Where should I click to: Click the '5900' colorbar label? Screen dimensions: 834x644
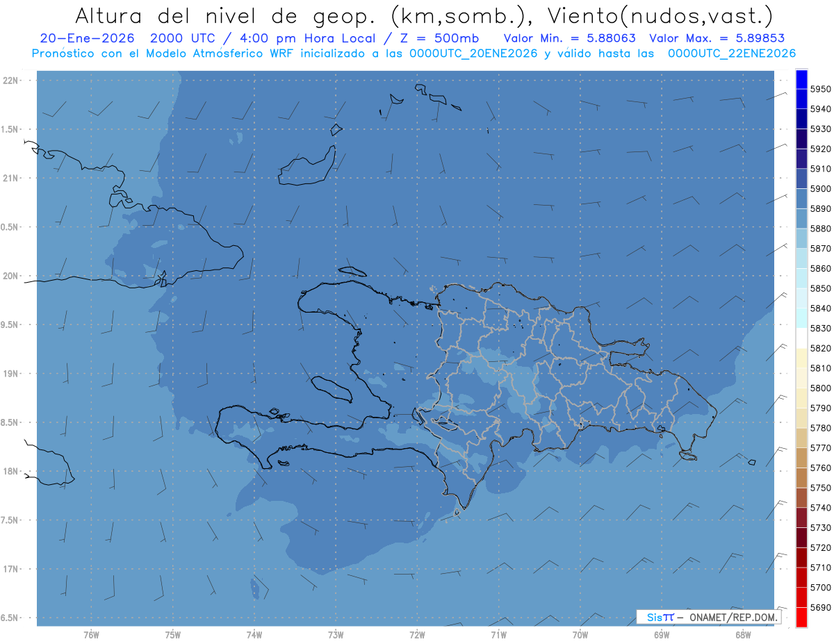pyautogui.click(x=821, y=188)
